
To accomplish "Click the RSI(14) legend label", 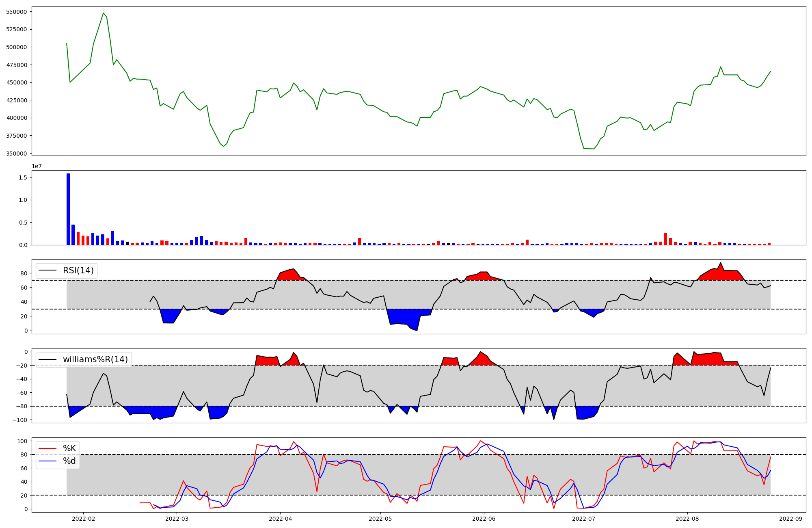I will (78, 270).
